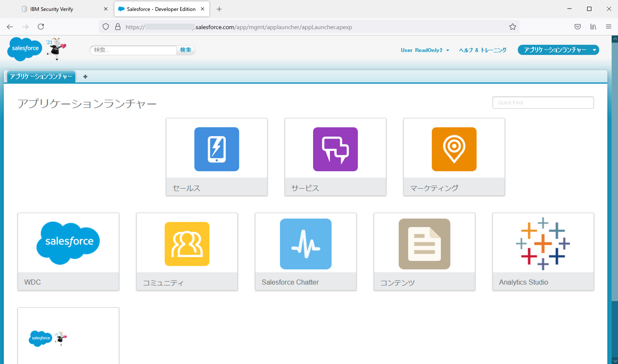Screen dimensions: 618x364
Task: Open the アプリケーションランチャー dropdown button
Action: click(x=558, y=50)
